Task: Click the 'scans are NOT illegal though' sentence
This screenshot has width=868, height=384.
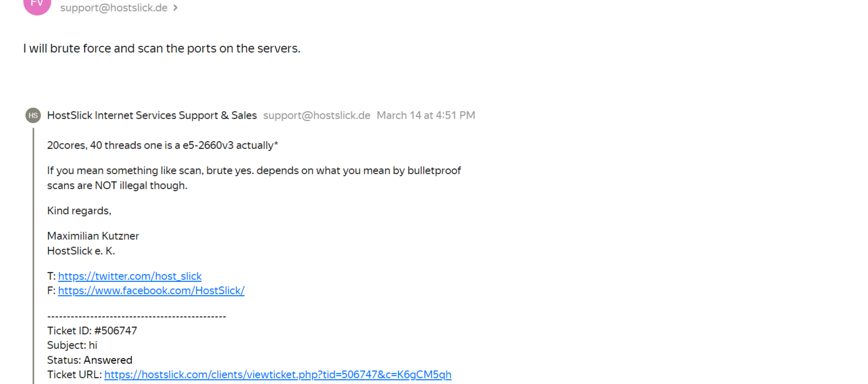Action: tap(117, 185)
